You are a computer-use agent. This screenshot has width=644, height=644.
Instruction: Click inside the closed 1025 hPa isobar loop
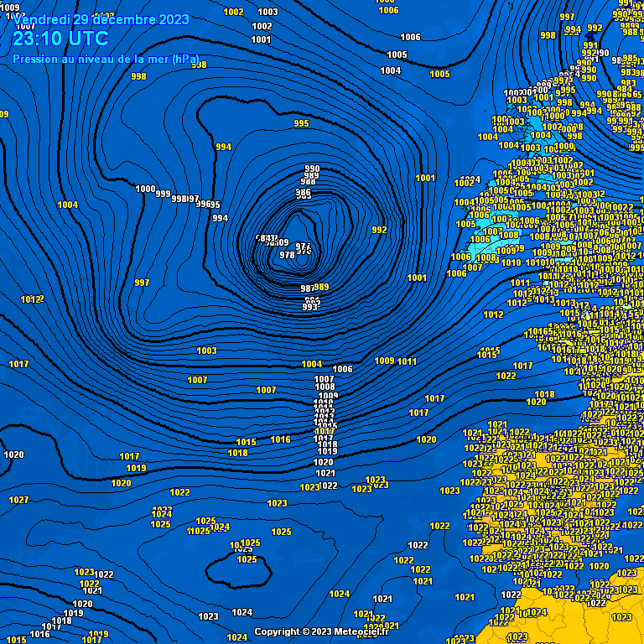tap(238, 572)
